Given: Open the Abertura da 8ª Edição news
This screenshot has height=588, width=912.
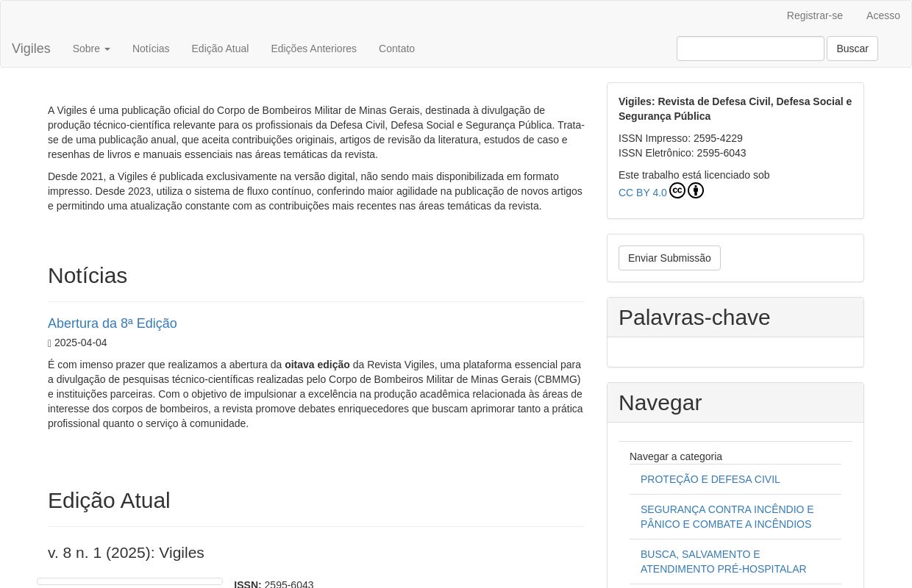Looking at the screenshot, I should [x=113, y=323].
